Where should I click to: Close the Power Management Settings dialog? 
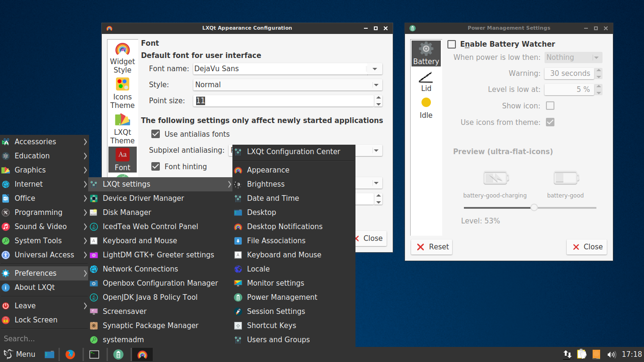586,247
